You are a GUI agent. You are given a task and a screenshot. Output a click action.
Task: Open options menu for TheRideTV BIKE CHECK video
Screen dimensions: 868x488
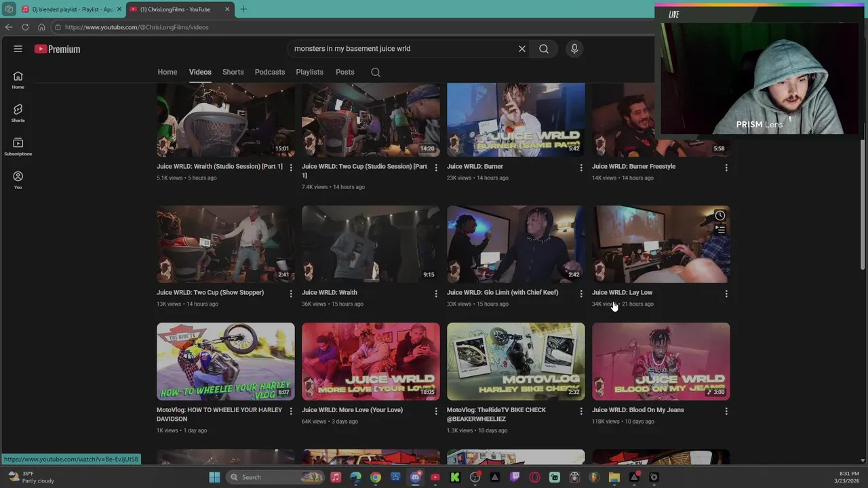coord(581,411)
